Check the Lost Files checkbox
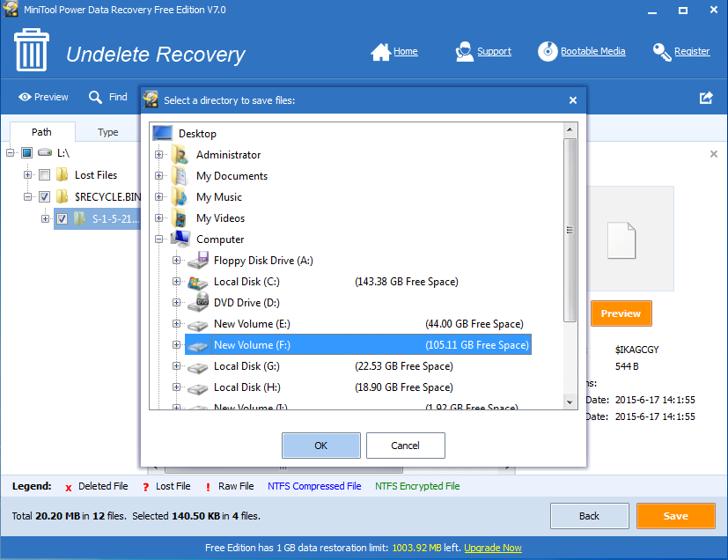The image size is (728, 560). tap(45, 174)
